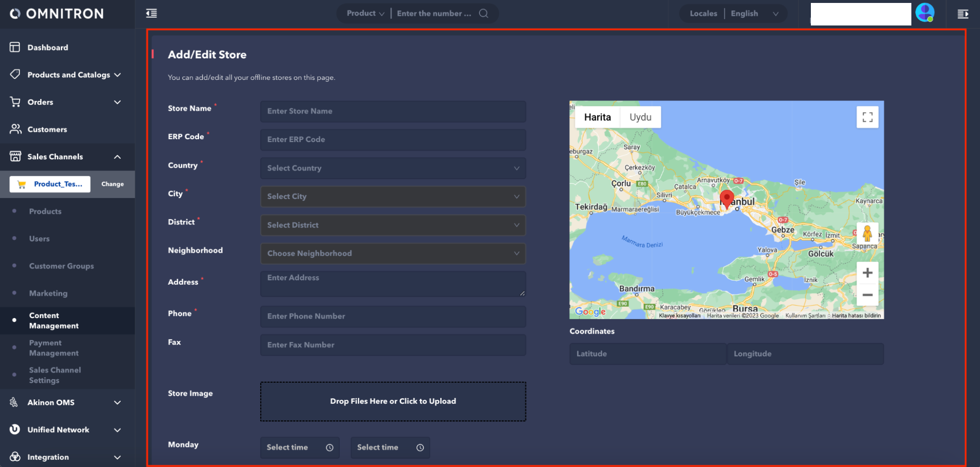Screen dimensions: 980x467
Task: Open Dashboard from the sidebar
Action: pos(48,48)
